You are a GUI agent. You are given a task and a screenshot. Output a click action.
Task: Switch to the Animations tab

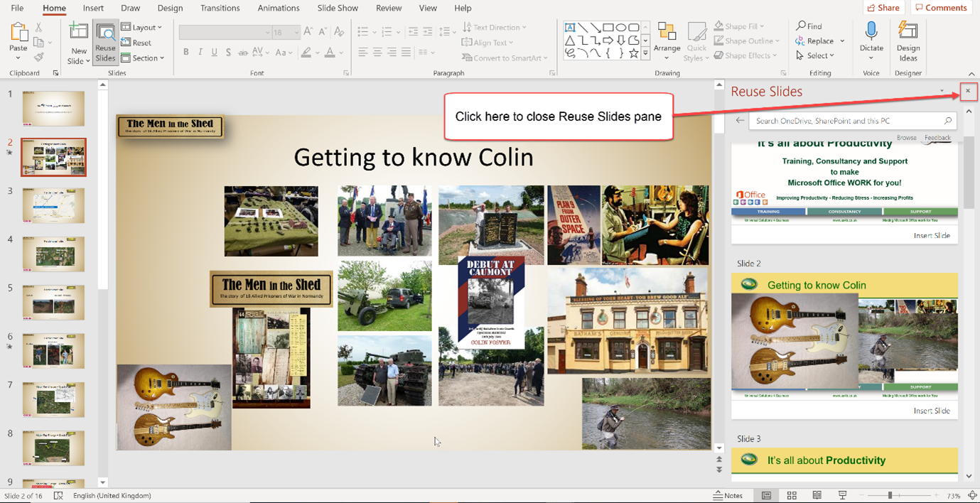coord(278,8)
